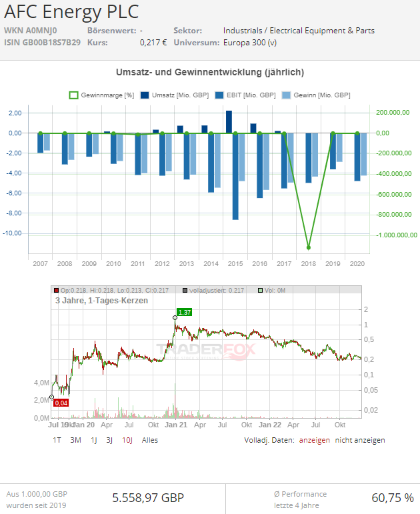This screenshot has height=514, width=420.
Task: Click the 'Ø Performance letzte 4 Jahre' label
Action: point(300,499)
